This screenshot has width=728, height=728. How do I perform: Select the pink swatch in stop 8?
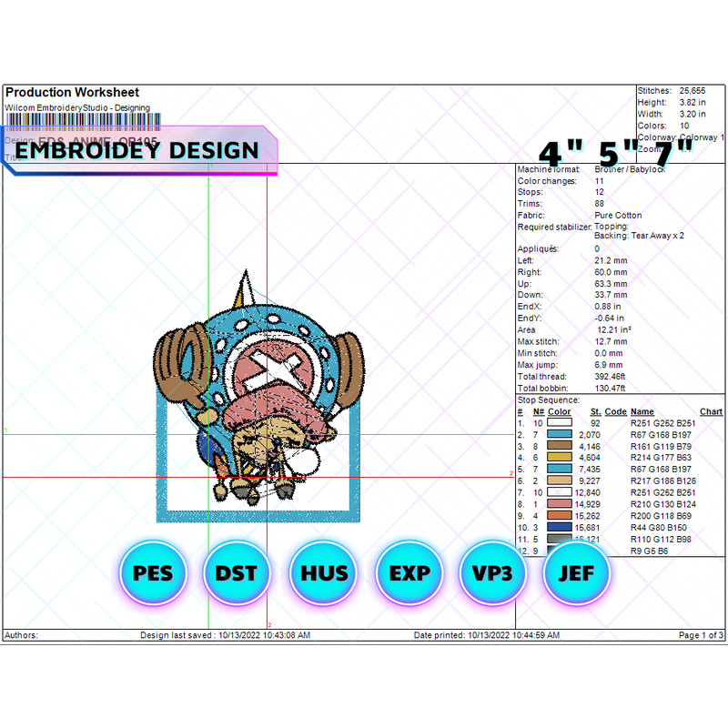559,504
